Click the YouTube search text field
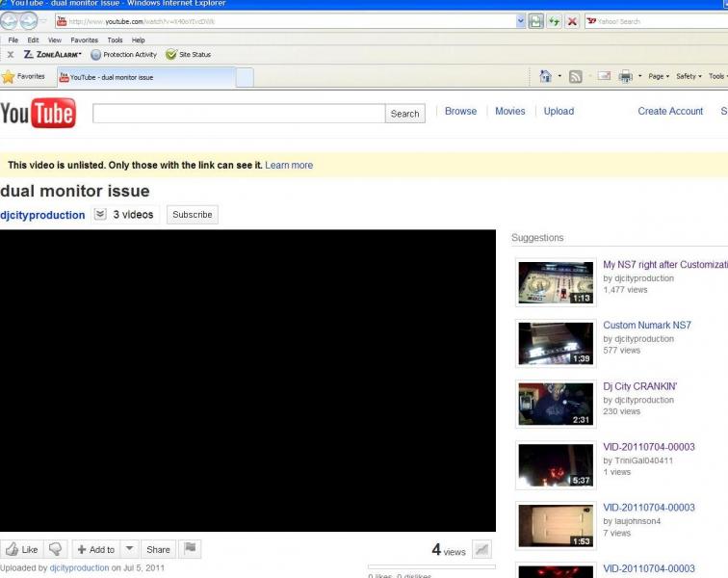This screenshot has width=728, height=578. pyautogui.click(x=239, y=114)
